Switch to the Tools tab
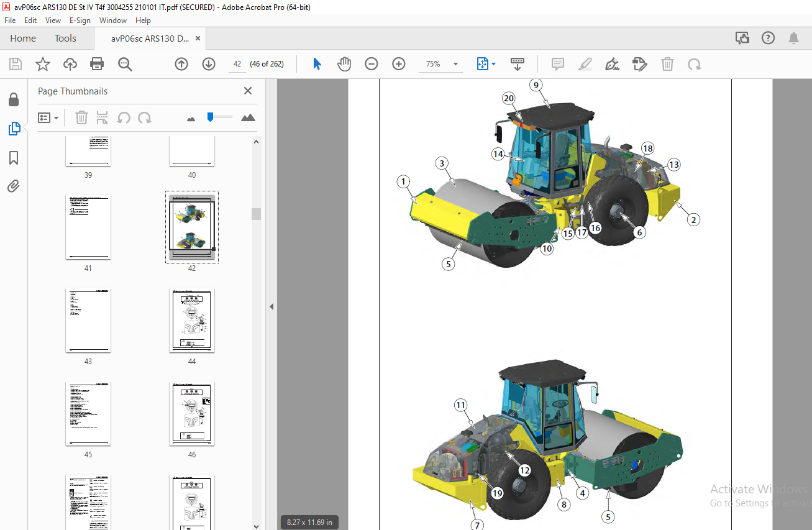This screenshot has height=530, width=812. (x=65, y=39)
